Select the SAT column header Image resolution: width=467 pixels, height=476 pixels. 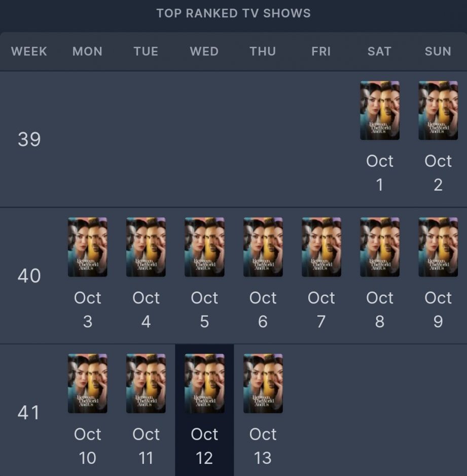[379, 51]
